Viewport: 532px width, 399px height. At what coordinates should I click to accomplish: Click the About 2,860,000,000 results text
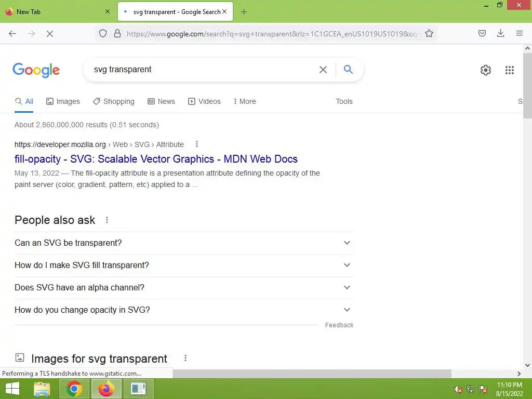coord(87,125)
